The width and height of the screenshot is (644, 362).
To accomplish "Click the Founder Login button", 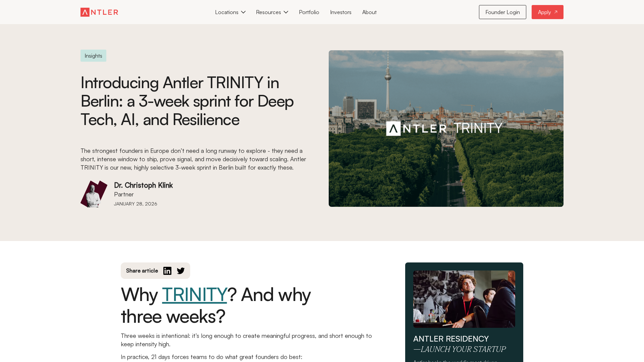I will [x=502, y=12].
